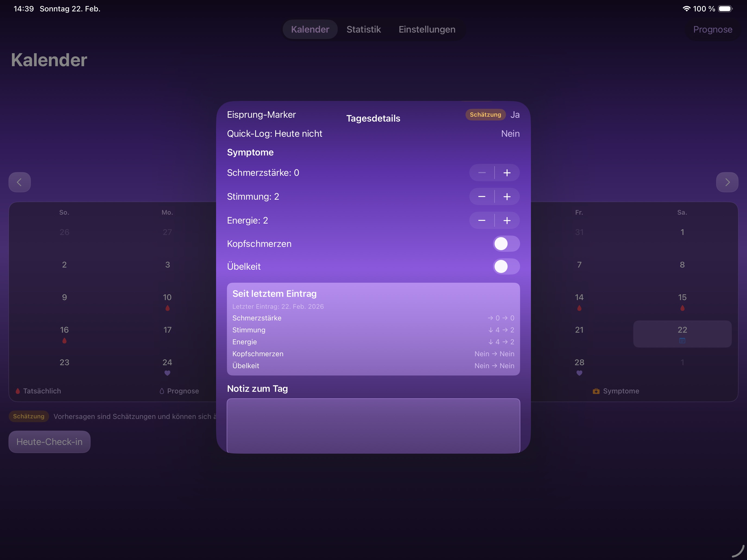Turn on the Übelkeit switch
Viewport: 747px width, 560px height.
[x=506, y=266]
